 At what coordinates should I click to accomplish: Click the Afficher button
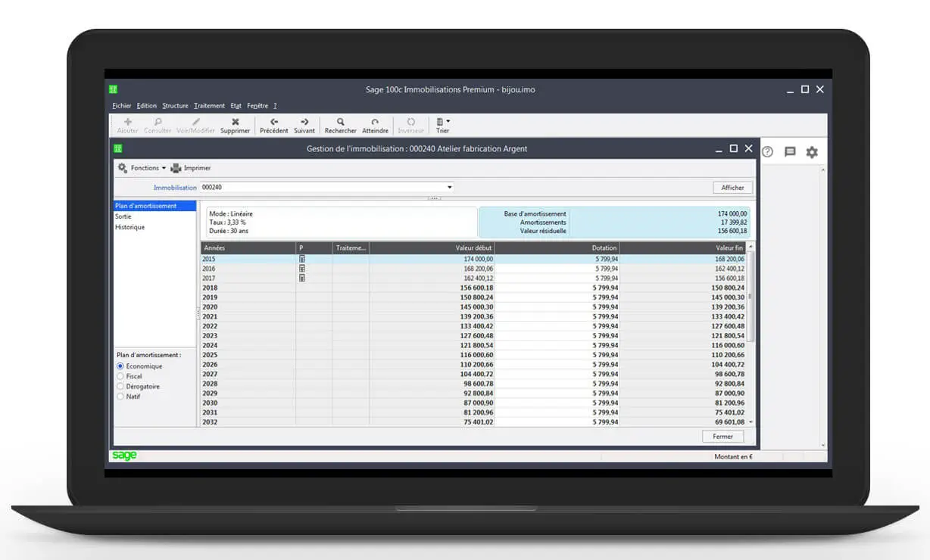[732, 188]
